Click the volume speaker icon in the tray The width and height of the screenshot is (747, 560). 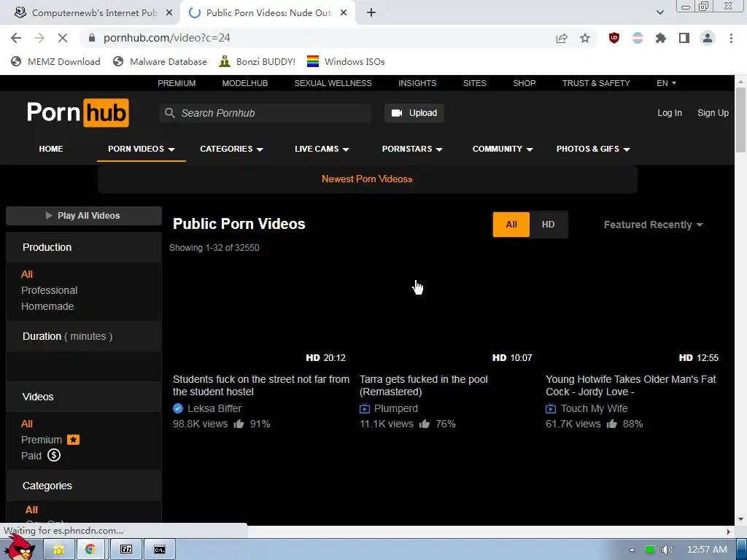pos(667,550)
